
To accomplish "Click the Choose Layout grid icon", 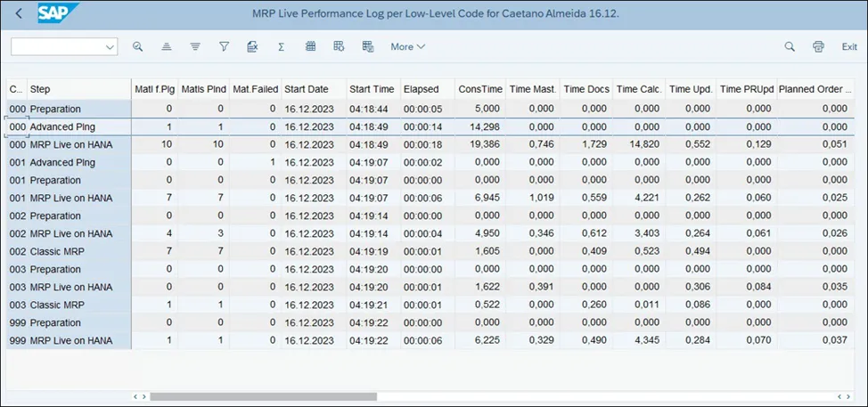I will coord(310,46).
